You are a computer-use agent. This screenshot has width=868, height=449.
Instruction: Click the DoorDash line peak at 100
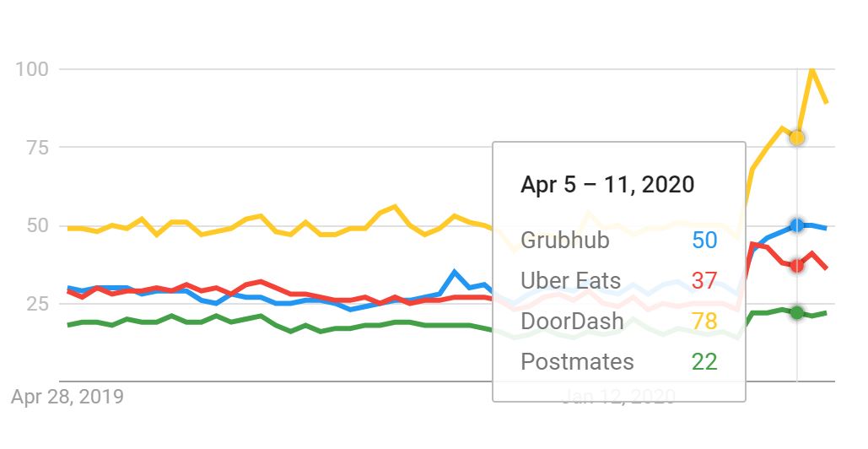(812, 69)
